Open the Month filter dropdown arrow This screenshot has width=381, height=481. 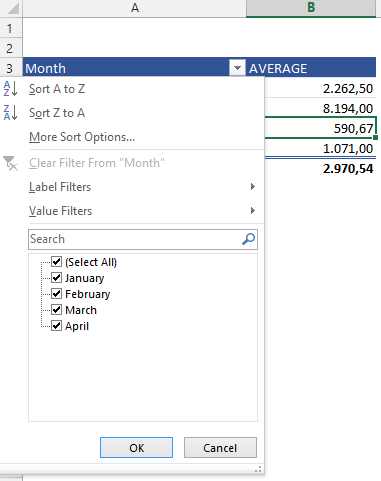pos(237,68)
